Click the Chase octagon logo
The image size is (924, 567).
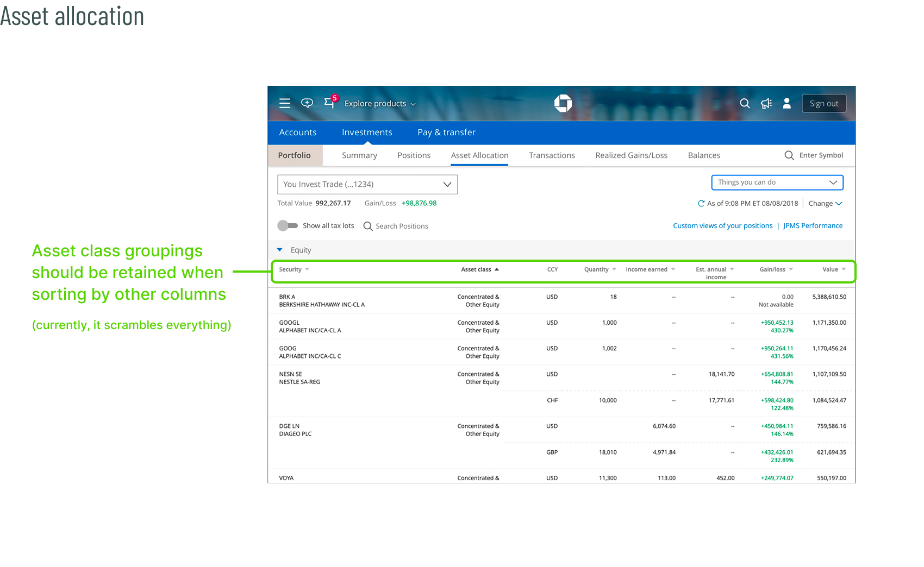563,103
